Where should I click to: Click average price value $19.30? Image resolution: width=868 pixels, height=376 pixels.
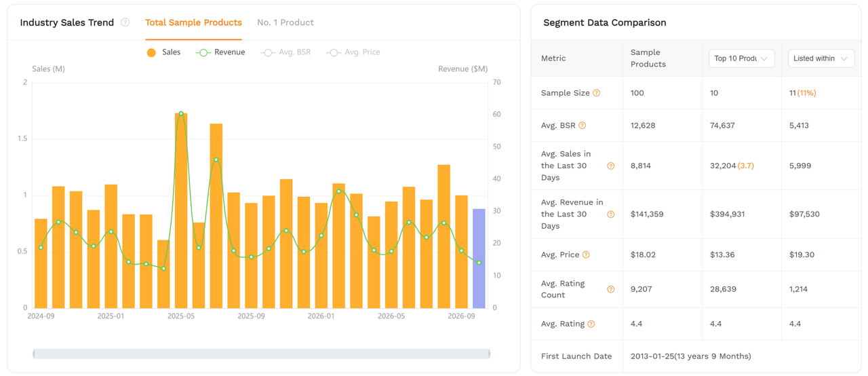point(802,255)
